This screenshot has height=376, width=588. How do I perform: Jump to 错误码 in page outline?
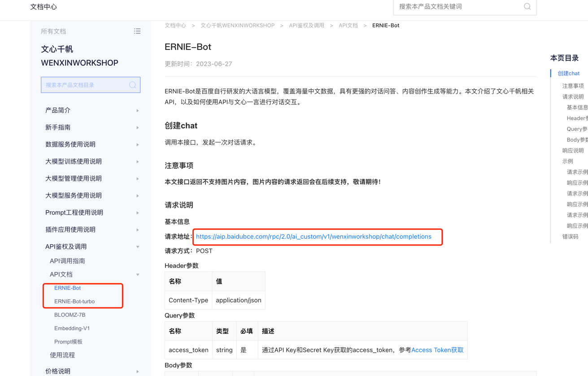(x=571, y=237)
